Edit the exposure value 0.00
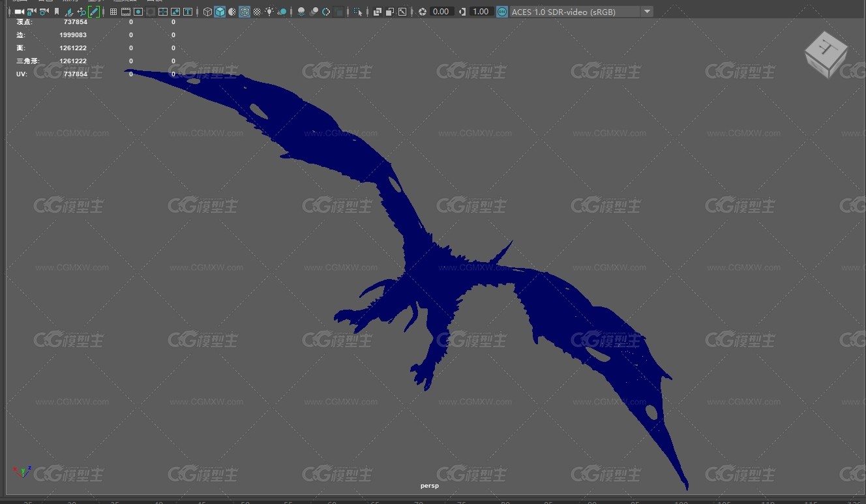 (x=441, y=12)
